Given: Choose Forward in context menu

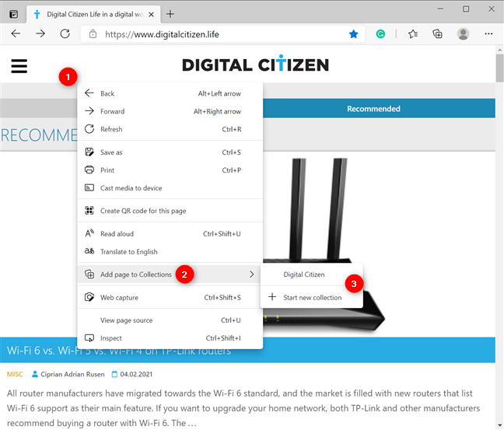Looking at the screenshot, I should pyautogui.click(x=170, y=111).
